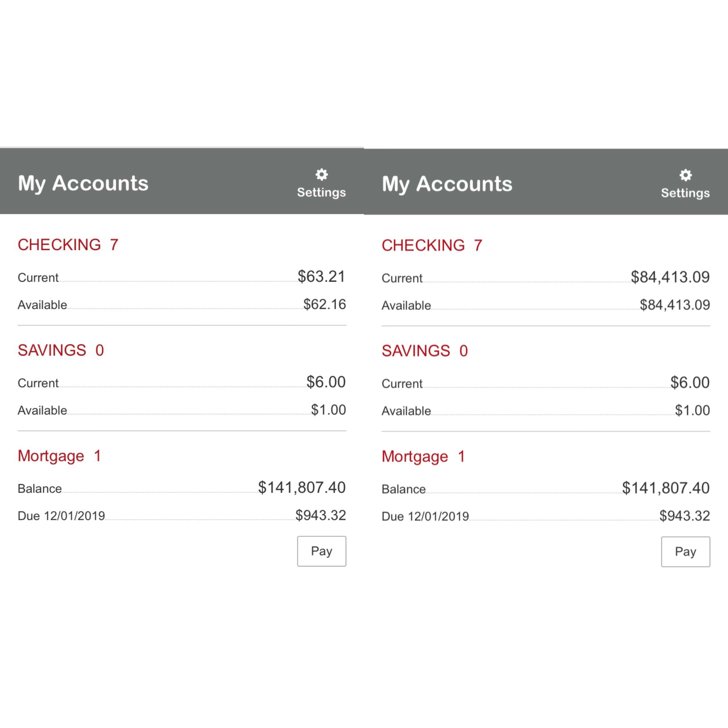Click right panel's My Accounts title
The height and width of the screenshot is (728, 728).
pos(447,184)
